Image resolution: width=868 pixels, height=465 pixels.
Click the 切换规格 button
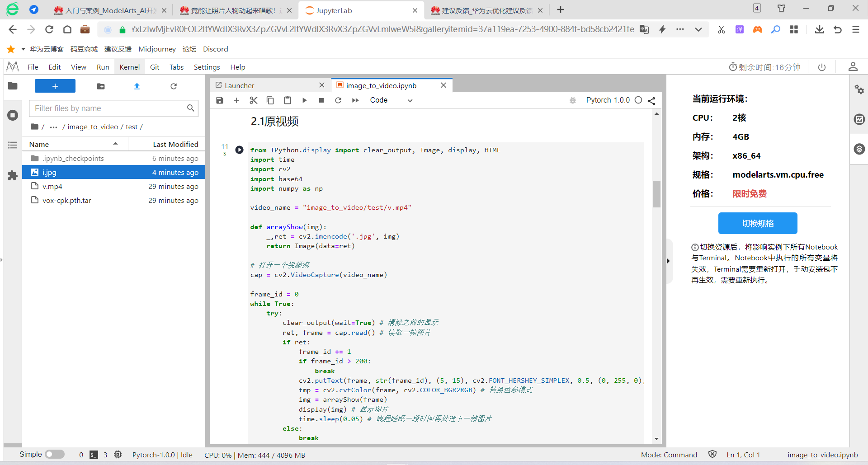pos(758,223)
